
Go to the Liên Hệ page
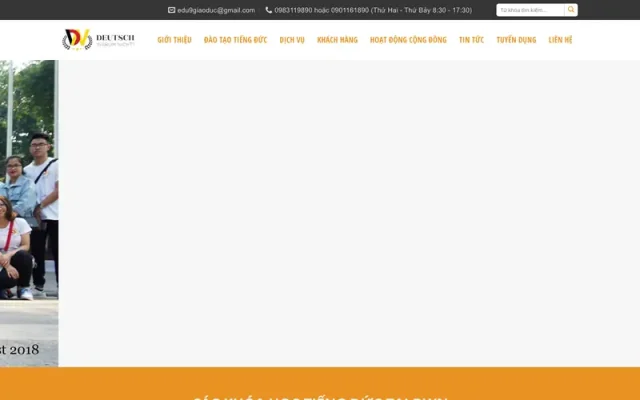(560, 40)
